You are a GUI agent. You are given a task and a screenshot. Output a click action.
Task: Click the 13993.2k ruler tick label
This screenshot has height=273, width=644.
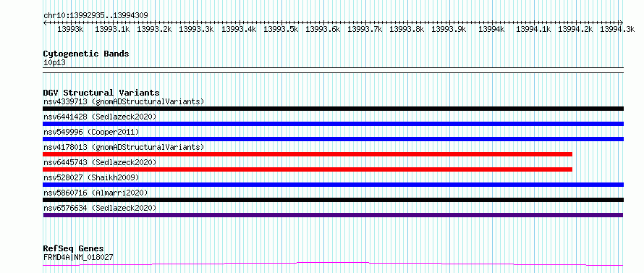point(154,29)
